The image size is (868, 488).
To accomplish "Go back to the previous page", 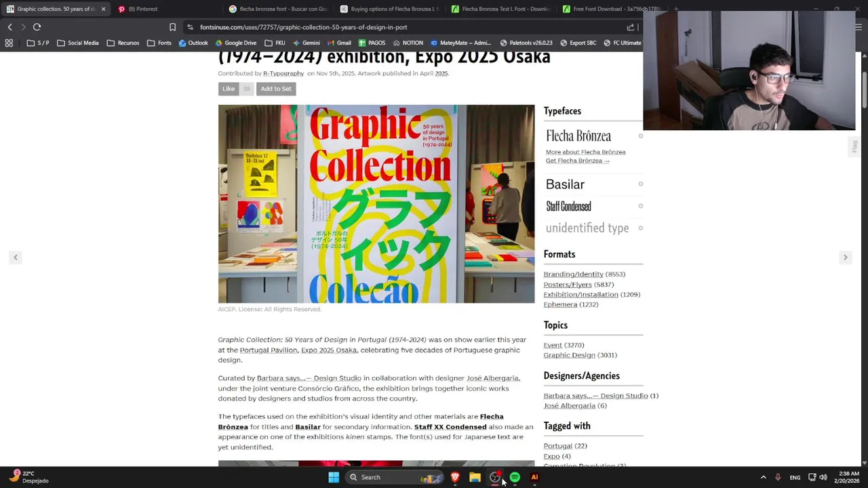I will click(x=9, y=27).
